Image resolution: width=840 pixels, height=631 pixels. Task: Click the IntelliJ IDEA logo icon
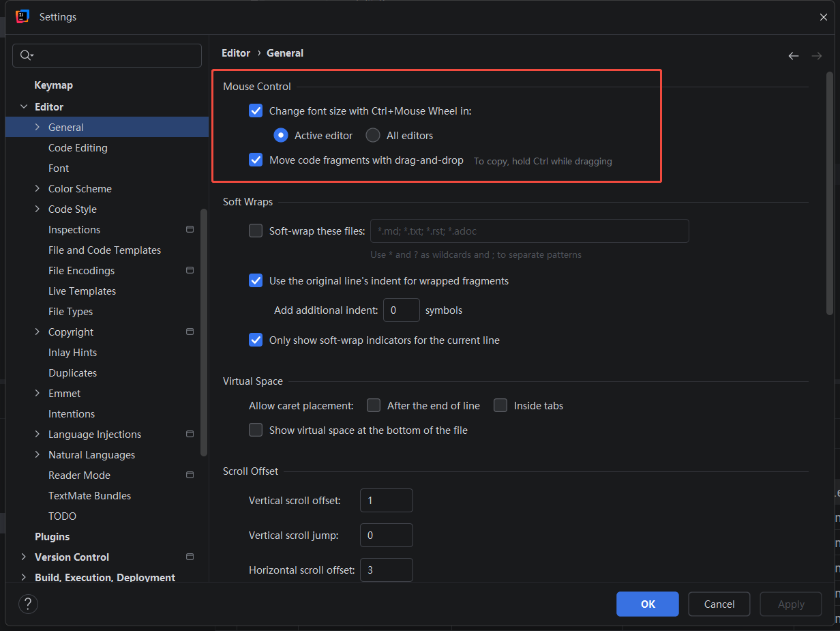pyautogui.click(x=22, y=17)
